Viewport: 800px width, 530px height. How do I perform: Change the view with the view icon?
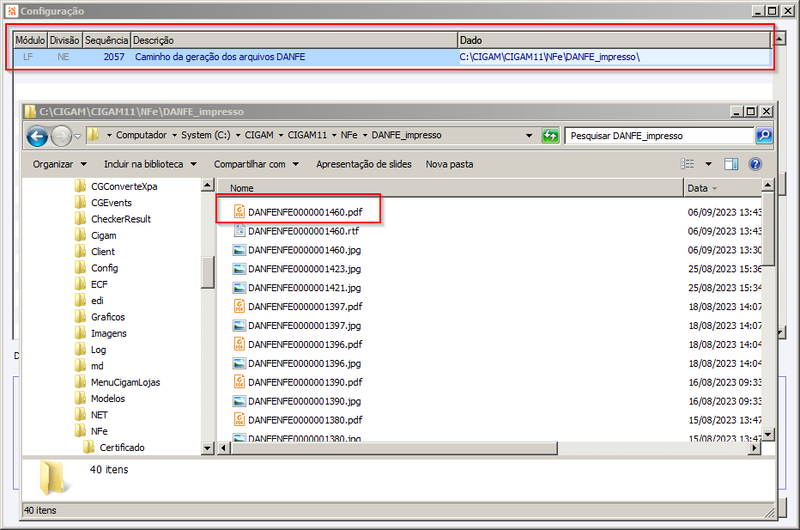(687, 164)
